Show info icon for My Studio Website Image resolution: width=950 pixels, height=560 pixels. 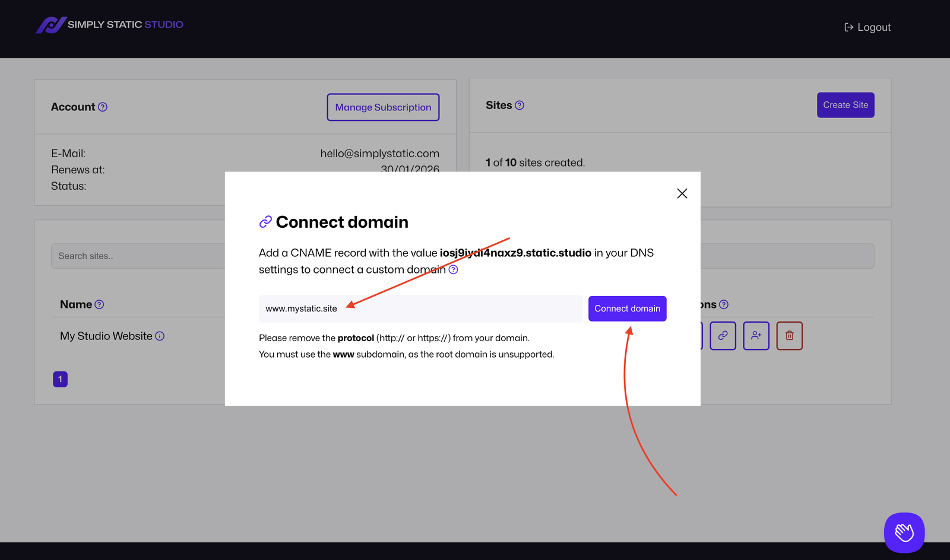pos(160,336)
